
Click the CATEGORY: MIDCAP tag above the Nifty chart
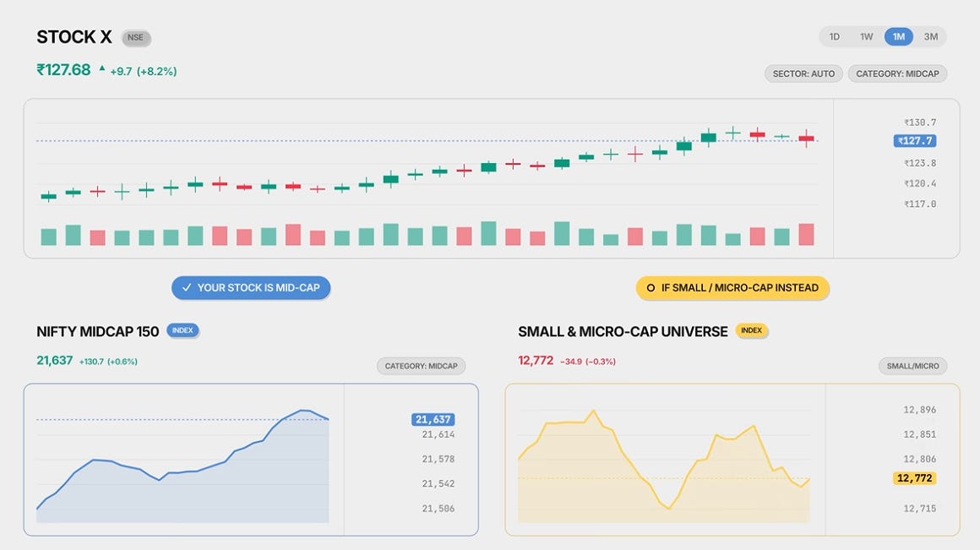tap(422, 367)
